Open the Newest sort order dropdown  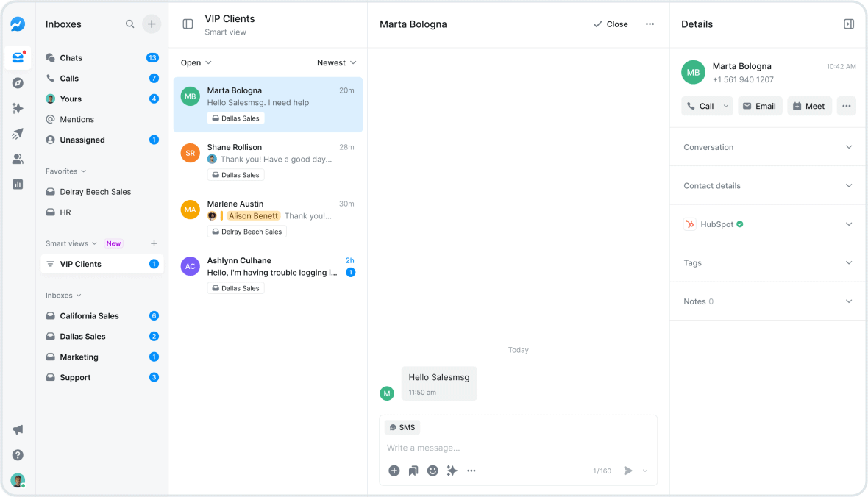337,62
